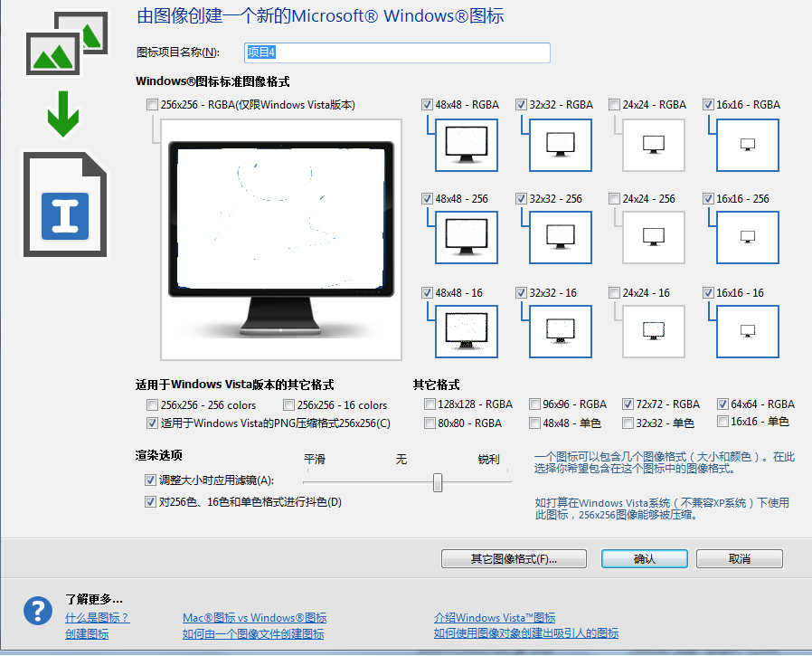Select the large 256x256 monitor preview
The height and width of the screenshot is (656, 812).
[x=281, y=240]
